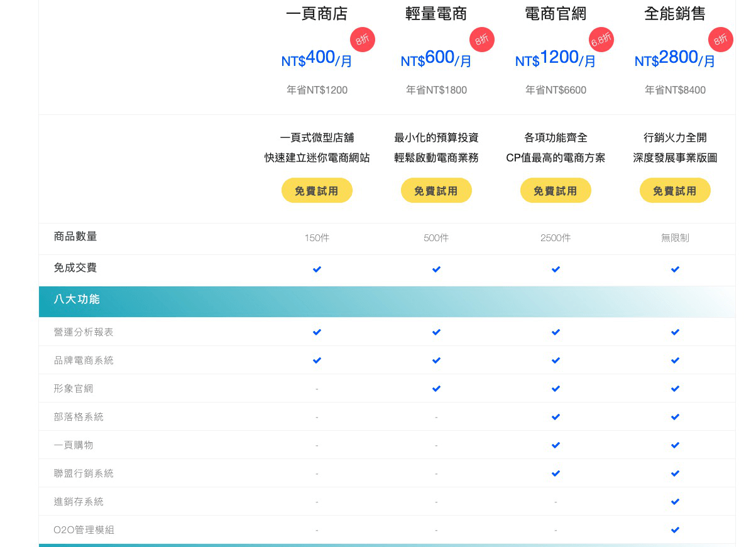The height and width of the screenshot is (547, 756).
Task: Click 營運分析報表 checkmark under 一頁商店
Action: click(317, 332)
